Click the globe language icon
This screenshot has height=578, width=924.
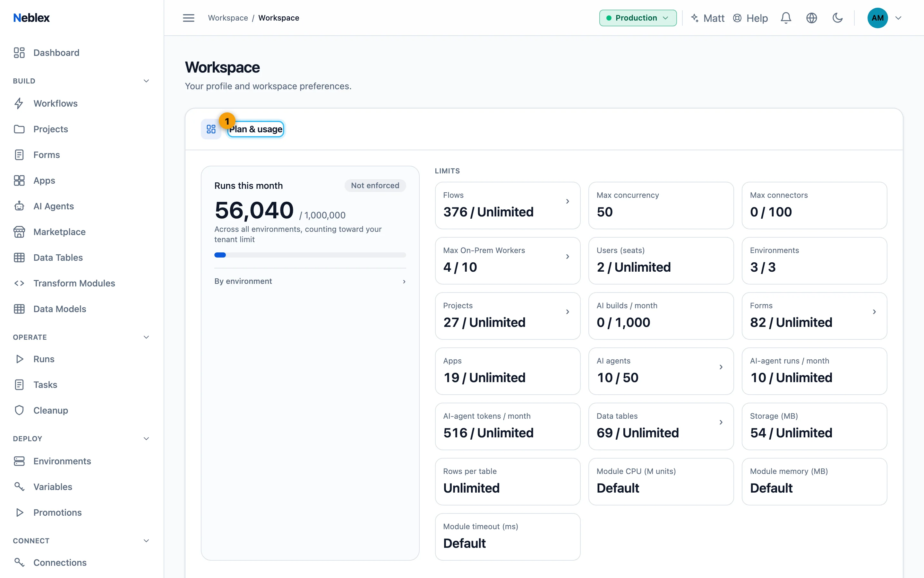coord(812,18)
